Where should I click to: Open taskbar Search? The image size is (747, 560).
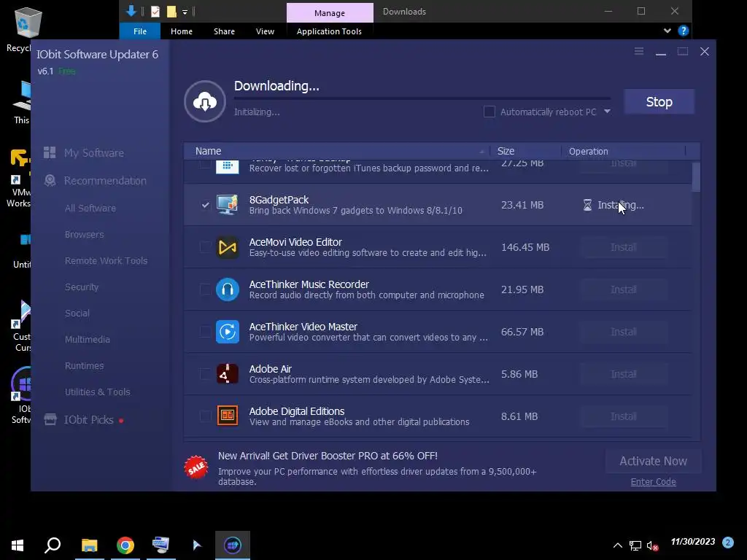coord(53,545)
